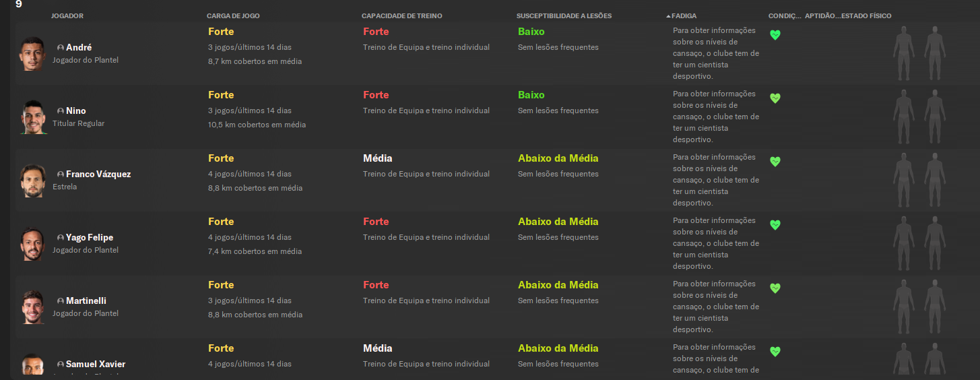Sort by Carga de Jogo column
The height and width of the screenshot is (380, 980).
[233, 15]
